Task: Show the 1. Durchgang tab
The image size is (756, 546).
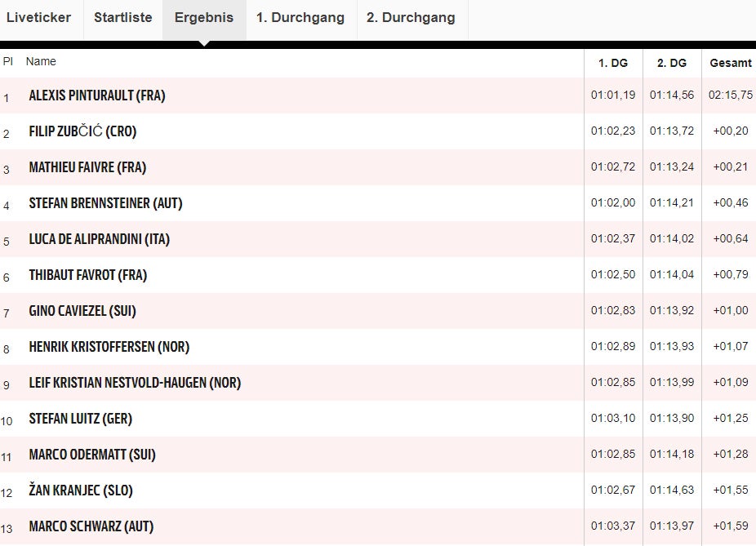Action: pos(300,18)
